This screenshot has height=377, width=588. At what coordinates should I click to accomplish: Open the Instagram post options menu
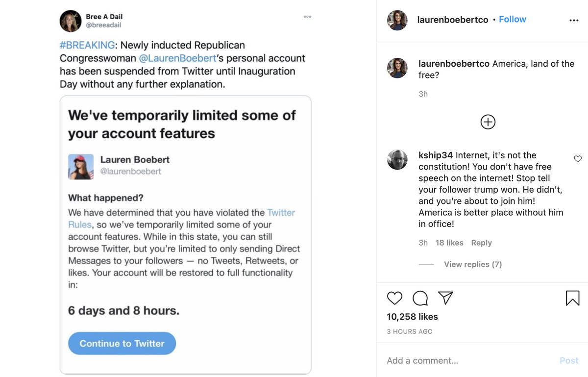[x=574, y=21]
